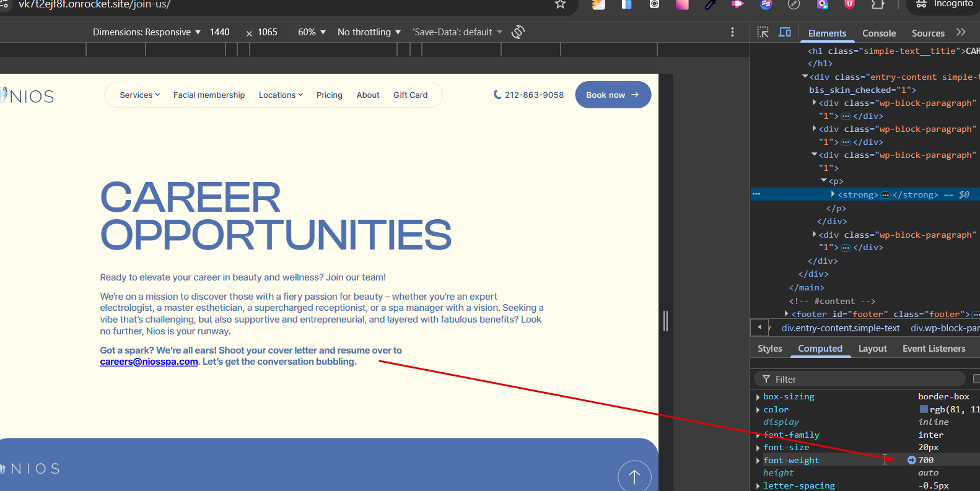Screen dimensions: 980x491
Task: Open the Locations menu on the website
Action: point(281,95)
